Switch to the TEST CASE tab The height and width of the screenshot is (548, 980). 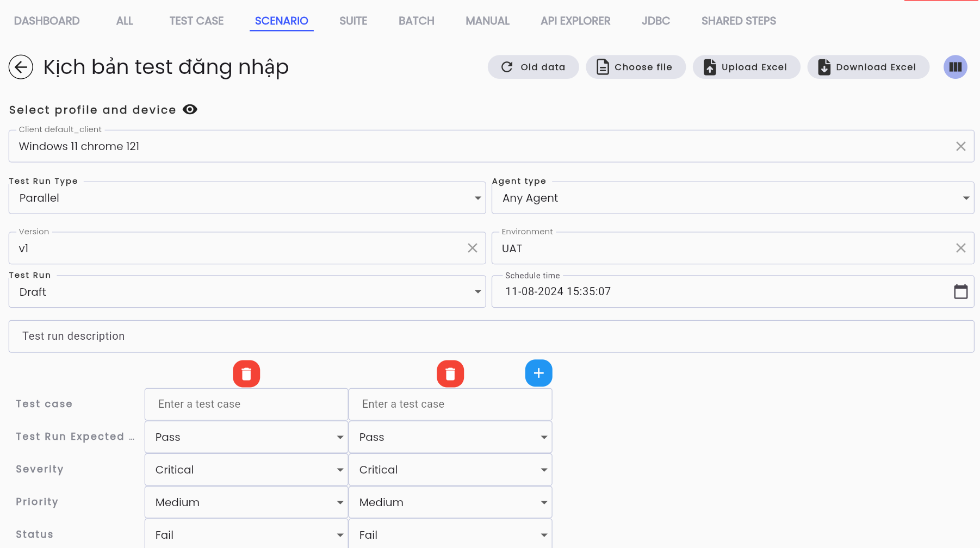(196, 21)
